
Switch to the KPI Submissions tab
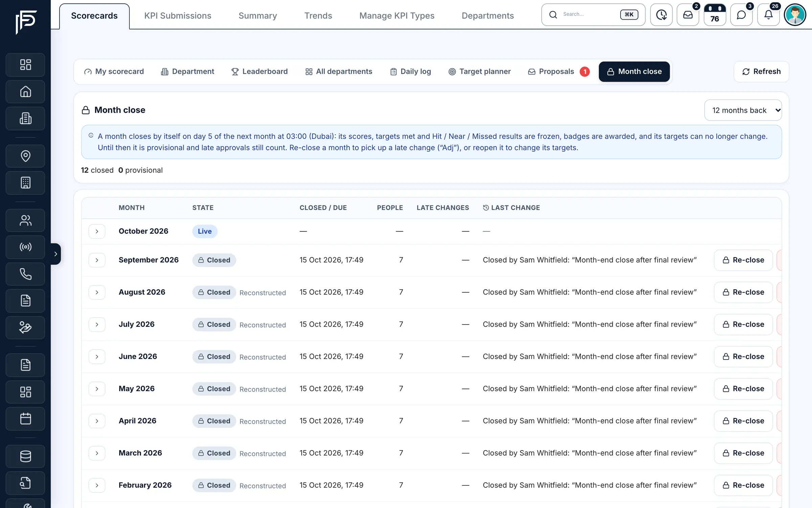point(178,16)
